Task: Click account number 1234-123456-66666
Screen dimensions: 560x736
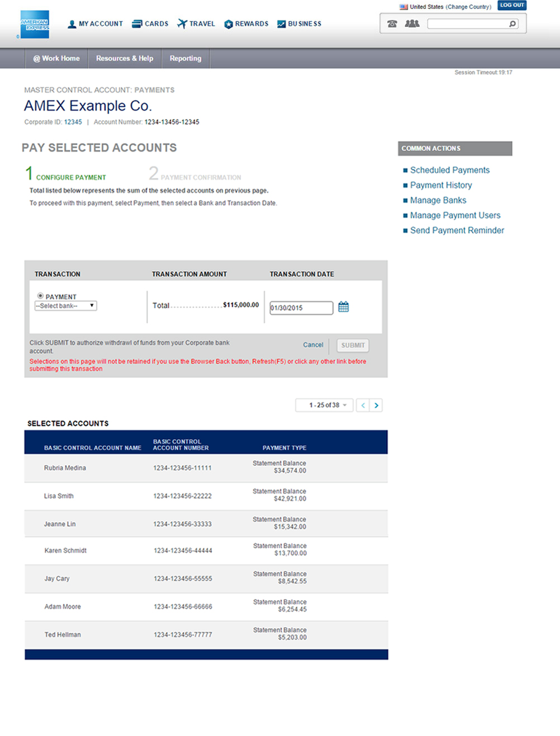Action: tap(183, 607)
